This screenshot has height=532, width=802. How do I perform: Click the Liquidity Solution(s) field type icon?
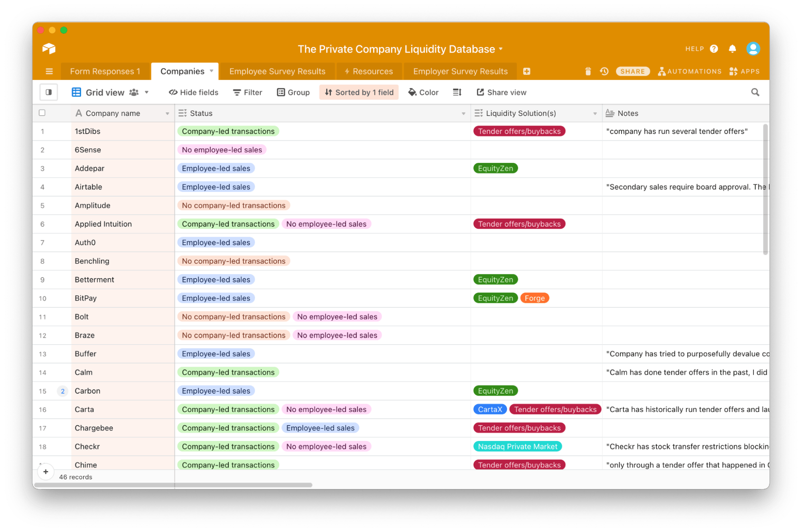478,113
